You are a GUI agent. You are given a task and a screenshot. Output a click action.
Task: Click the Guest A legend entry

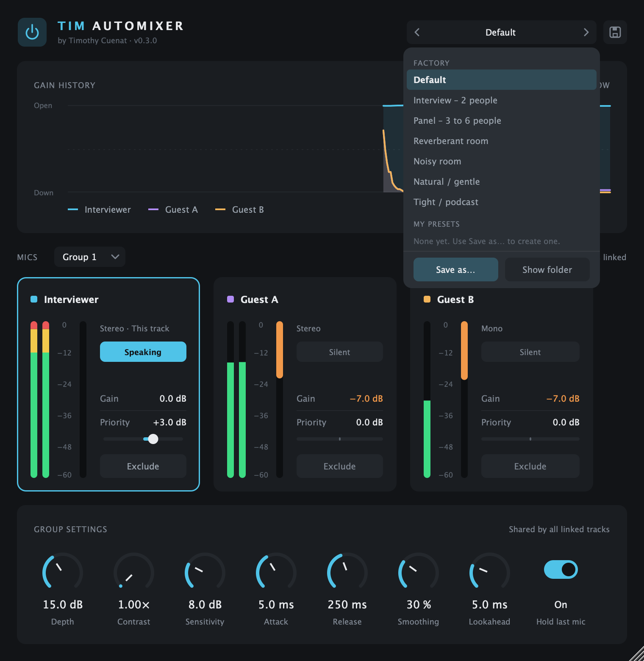click(x=173, y=210)
